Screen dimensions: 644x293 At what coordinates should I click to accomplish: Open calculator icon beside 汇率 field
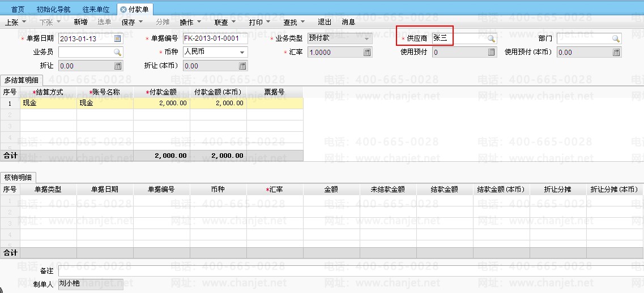point(367,52)
